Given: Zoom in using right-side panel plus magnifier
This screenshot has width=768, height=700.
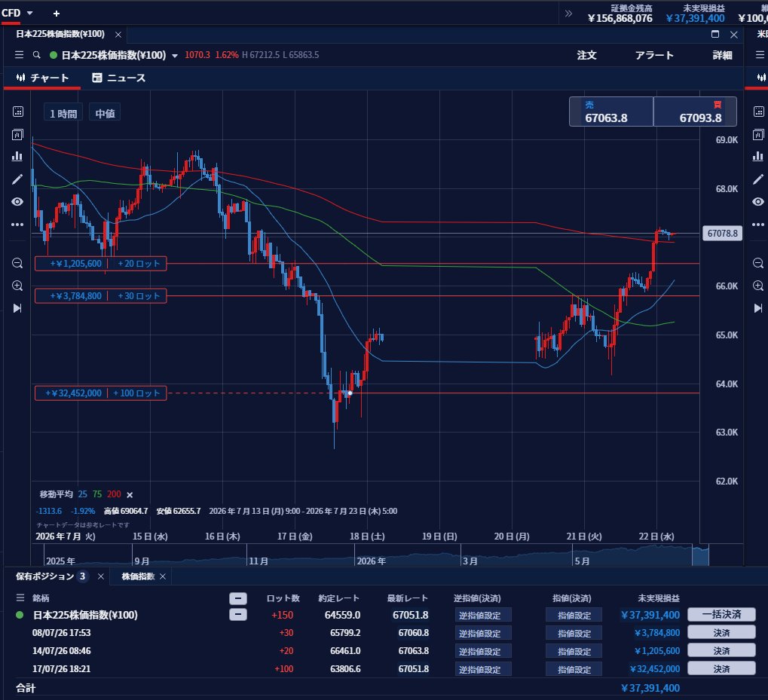Looking at the screenshot, I should tap(758, 286).
